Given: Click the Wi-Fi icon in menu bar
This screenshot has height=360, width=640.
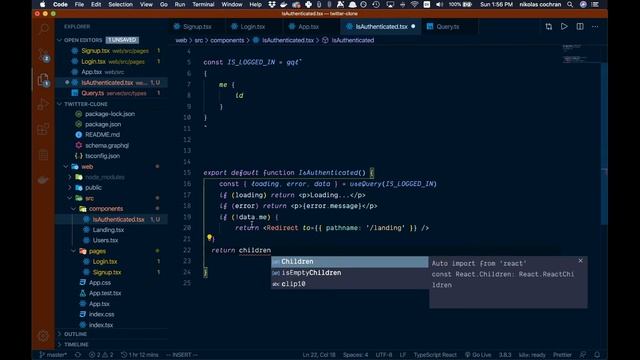Looking at the screenshot, I should pyautogui.click(x=414, y=4).
